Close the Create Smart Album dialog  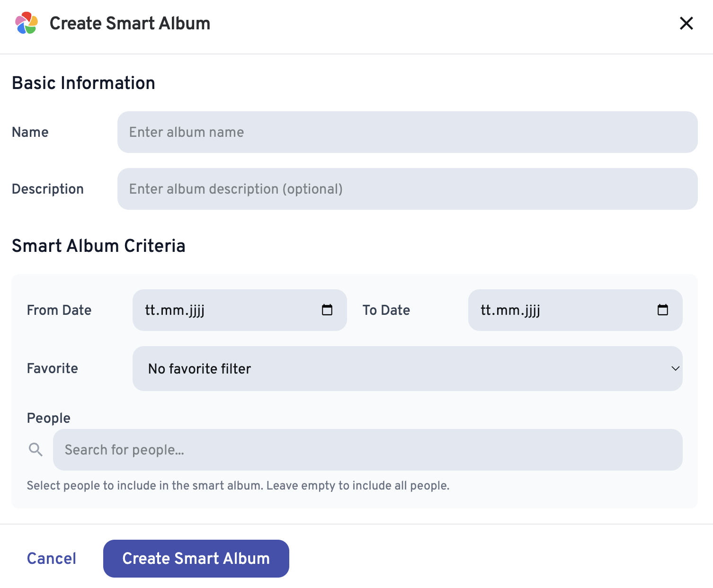coord(686,23)
